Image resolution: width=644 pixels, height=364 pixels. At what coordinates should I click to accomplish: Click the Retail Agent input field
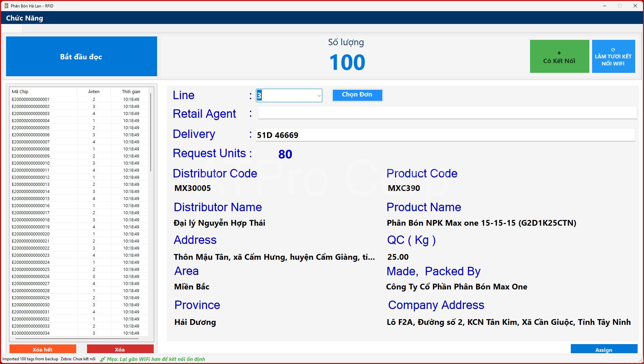[447, 113]
